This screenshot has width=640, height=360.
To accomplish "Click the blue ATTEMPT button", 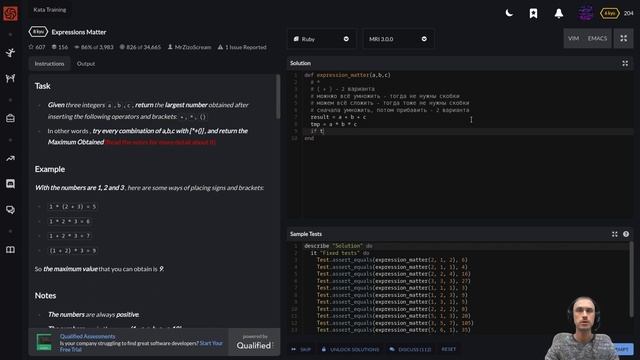I will tap(624, 349).
